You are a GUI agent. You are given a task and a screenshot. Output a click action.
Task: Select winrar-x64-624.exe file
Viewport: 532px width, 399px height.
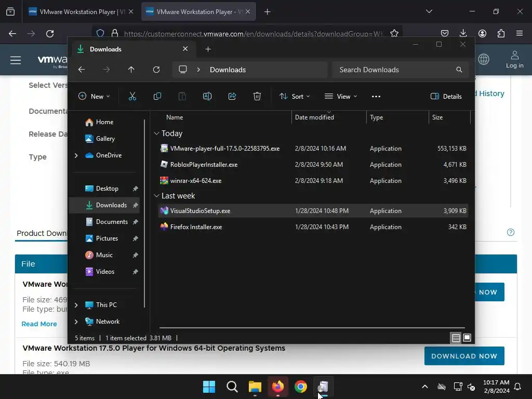(313, 181)
